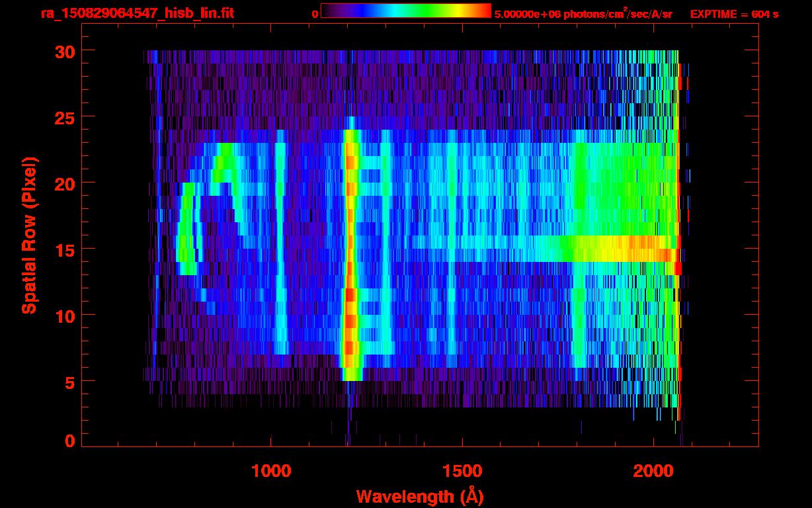Click the 5.00000e+06 photons colorbar maximum label
Viewport: 812px width, 508px height.
click(583, 13)
